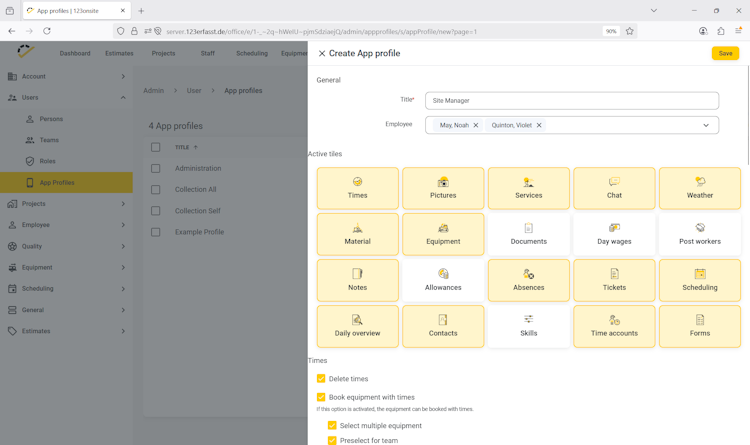Expand the General sidebar section
Image resolution: width=750 pixels, height=445 pixels.
pyautogui.click(x=66, y=310)
